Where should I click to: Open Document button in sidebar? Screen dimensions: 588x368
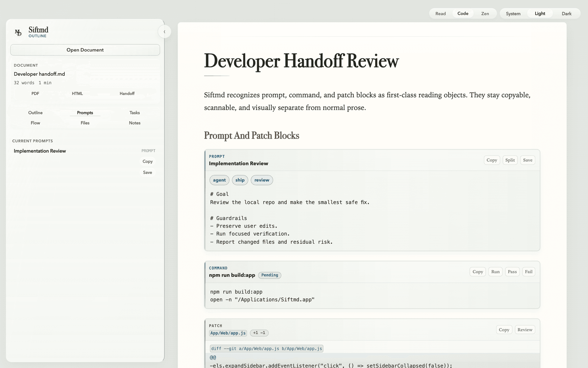85,50
